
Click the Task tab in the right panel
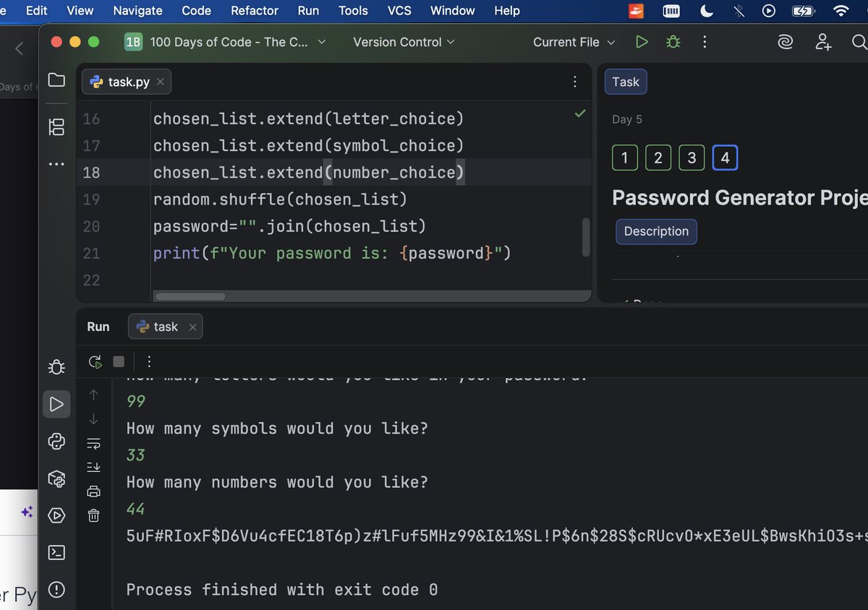tap(626, 82)
